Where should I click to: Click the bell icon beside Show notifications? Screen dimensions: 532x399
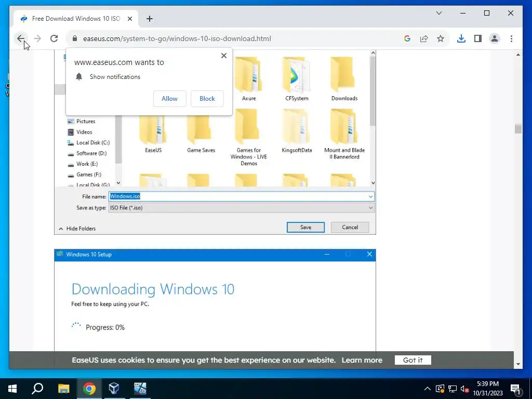(79, 77)
